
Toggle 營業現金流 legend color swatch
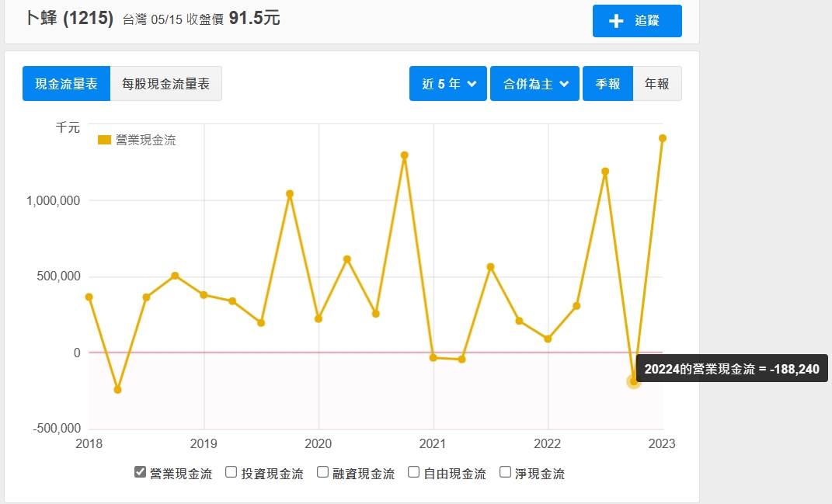[x=105, y=140]
